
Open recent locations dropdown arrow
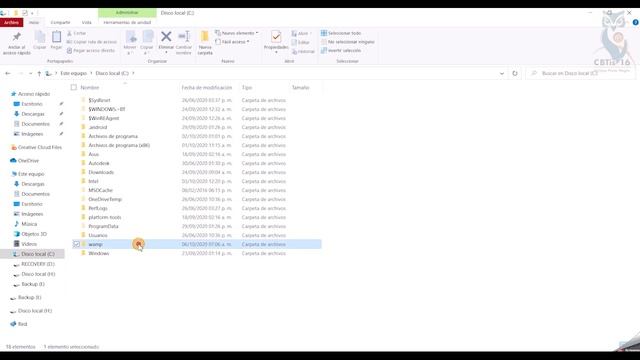point(31,73)
